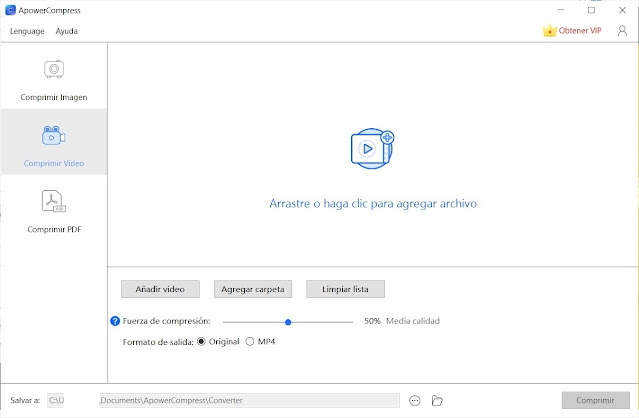Screen dimensions: 639x418
Task: Open the Ayuda menu
Action: coord(66,31)
